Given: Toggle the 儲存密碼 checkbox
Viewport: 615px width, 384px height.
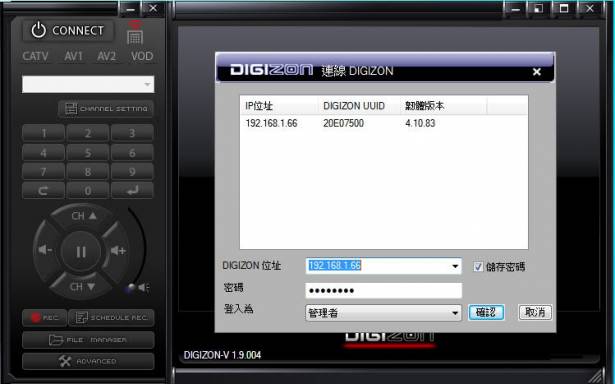Looking at the screenshot, I should [x=478, y=267].
